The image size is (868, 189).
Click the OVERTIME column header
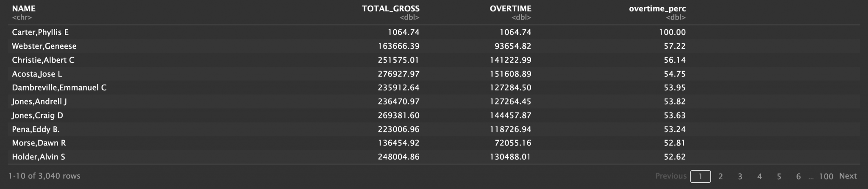point(510,8)
